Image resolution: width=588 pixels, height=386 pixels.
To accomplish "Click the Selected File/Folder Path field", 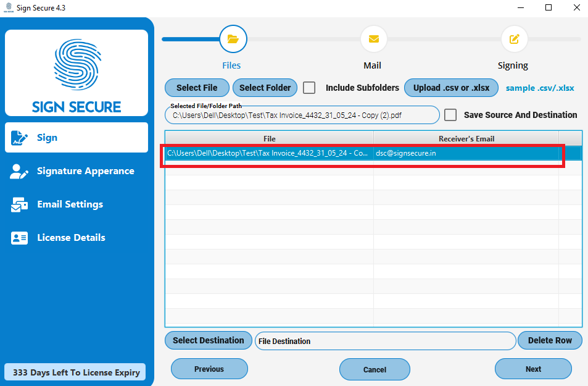I will pyautogui.click(x=302, y=115).
